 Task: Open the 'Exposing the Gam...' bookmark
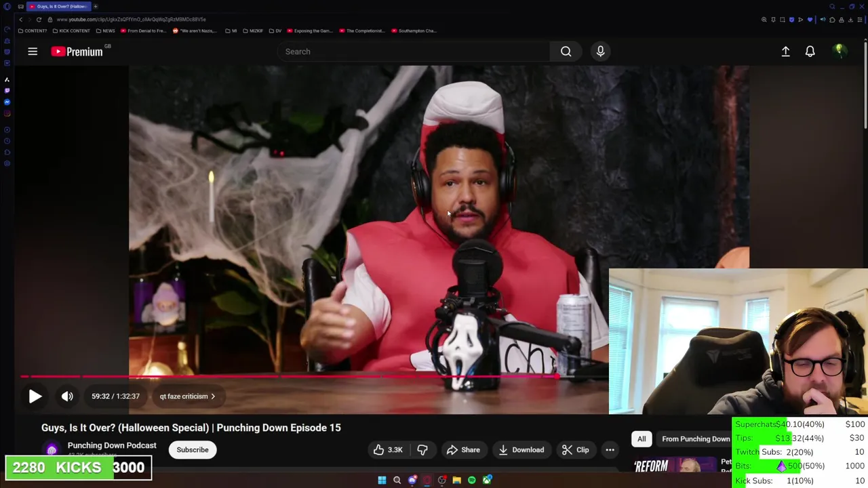point(310,30)
